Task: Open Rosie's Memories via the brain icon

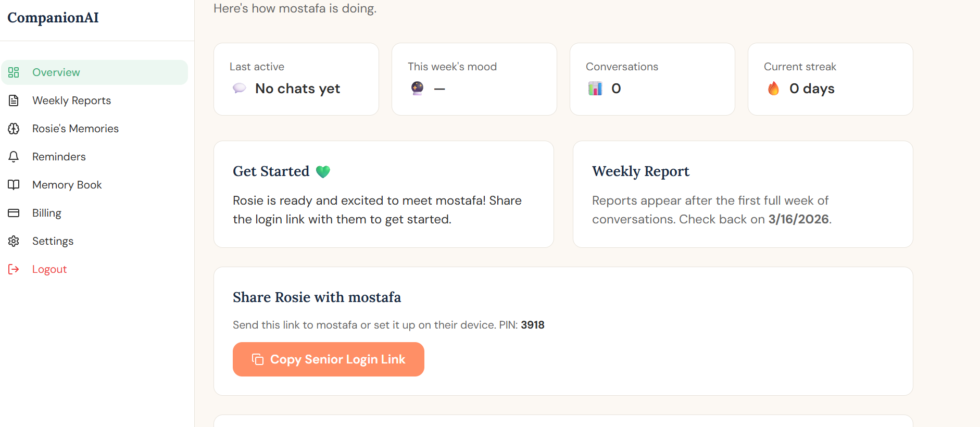Action: (14, 128)
